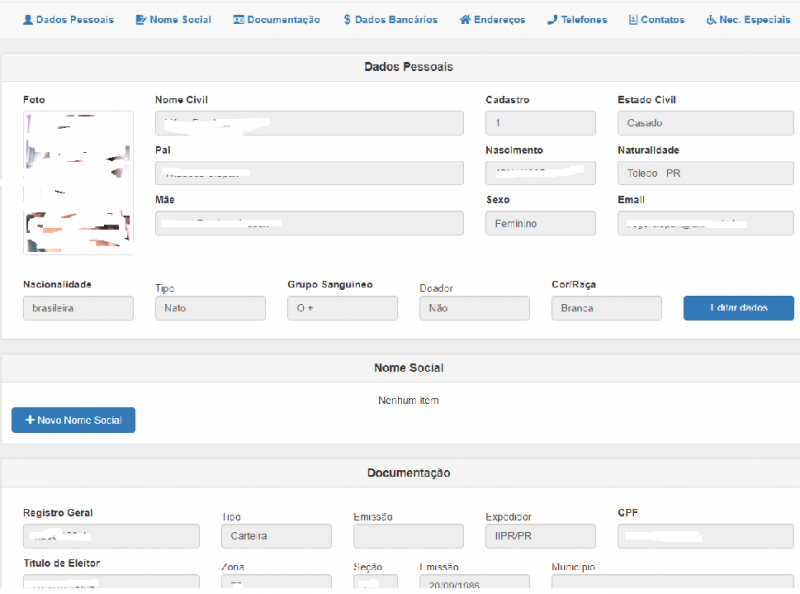The width and height of the screenshot is (800, 594).
Task: Click the phone icon beside Telefones
Action: point(552,20)
